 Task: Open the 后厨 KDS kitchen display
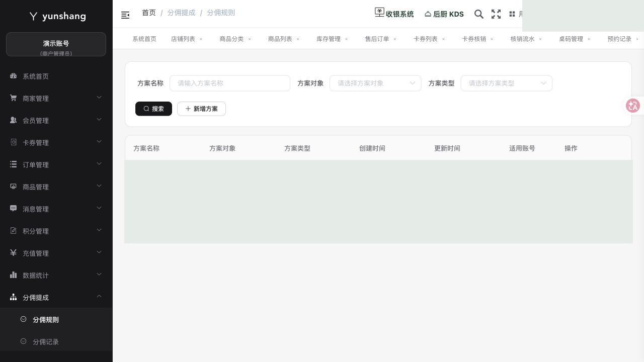[444, 14]
